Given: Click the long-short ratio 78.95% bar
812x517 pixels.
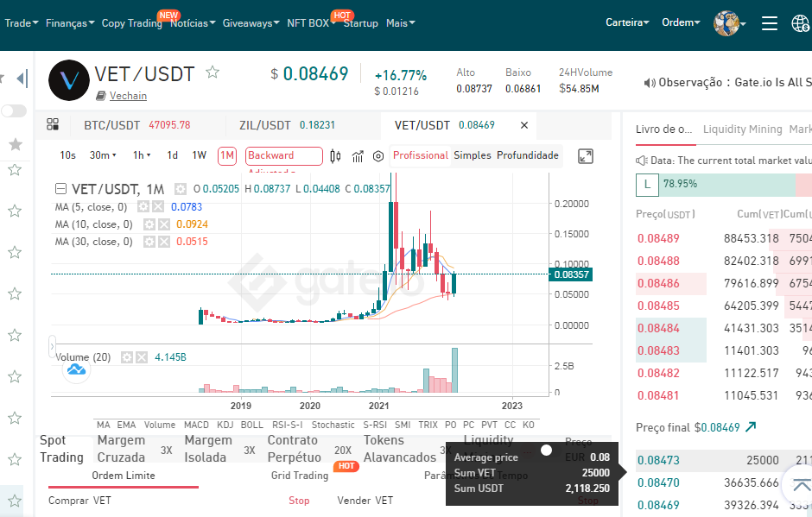Looking at the screenshot, I should click(x=727, y=185).
